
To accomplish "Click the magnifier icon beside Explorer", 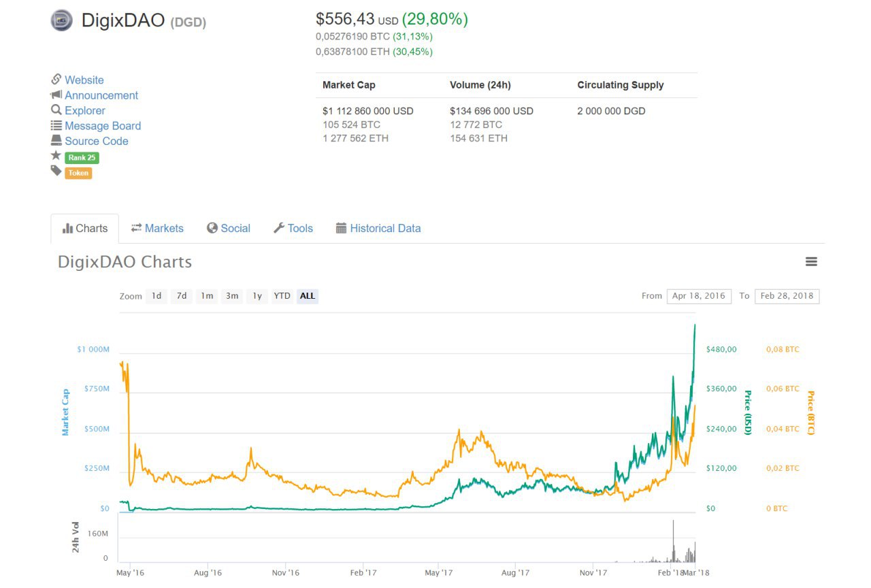I will [56, 110].
